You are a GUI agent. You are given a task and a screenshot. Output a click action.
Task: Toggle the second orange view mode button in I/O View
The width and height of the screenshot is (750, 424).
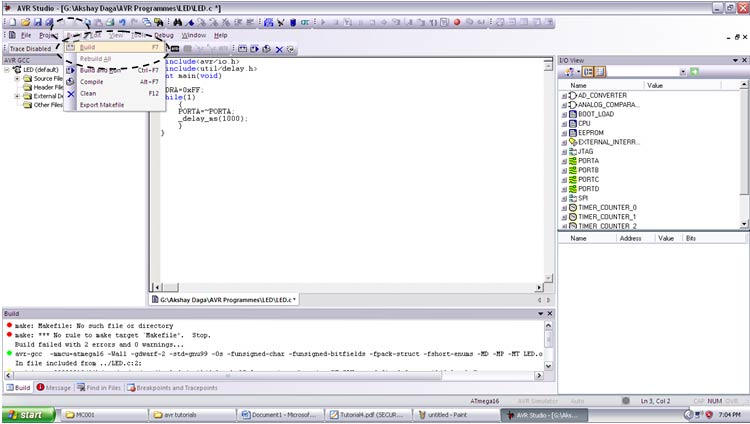600,72
